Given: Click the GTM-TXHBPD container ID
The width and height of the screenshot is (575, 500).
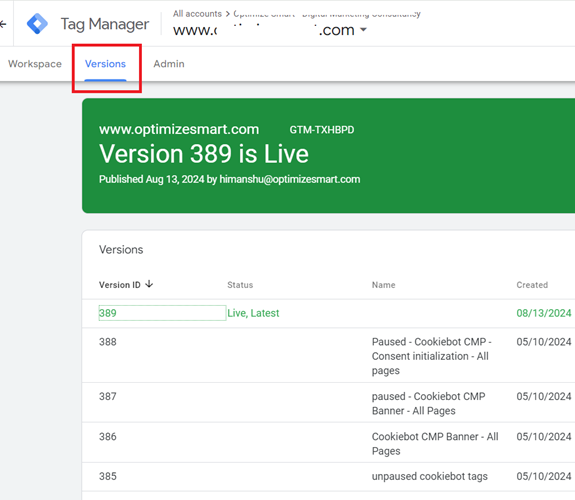Looking at the screenshot, I should [322, 130].
